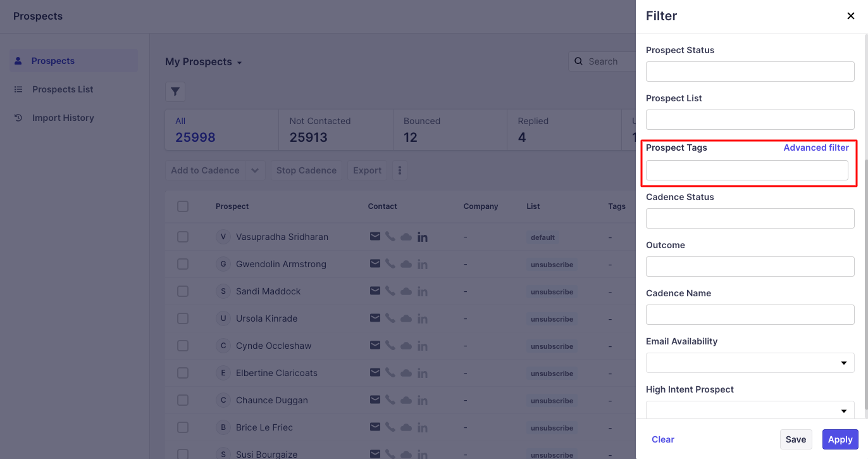This screenshot has height=459, width=868.
Task: Expand the My Prospects view dropdown
Action: pyautogui.click(x=239, y=63)
